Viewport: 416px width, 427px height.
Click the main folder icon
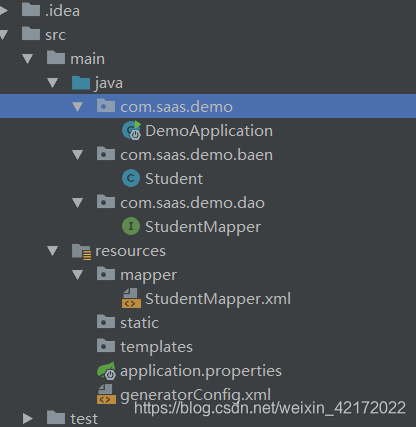coord(56,57)
